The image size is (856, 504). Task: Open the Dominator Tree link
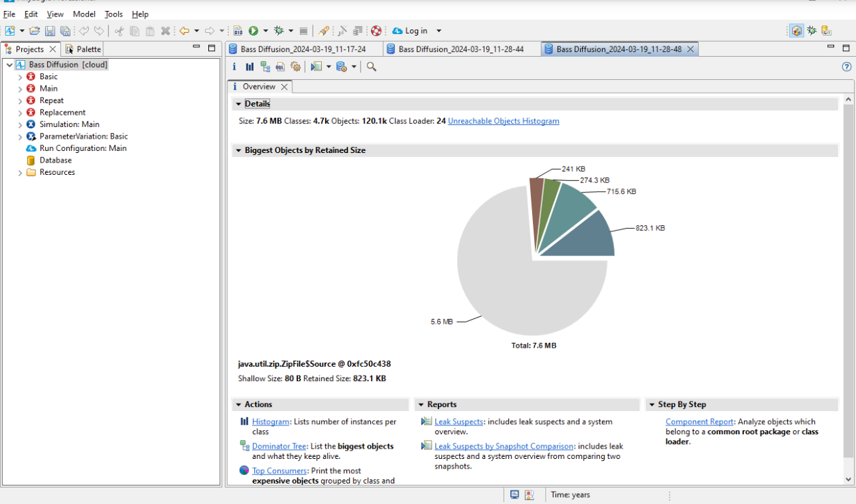point(279,446)
